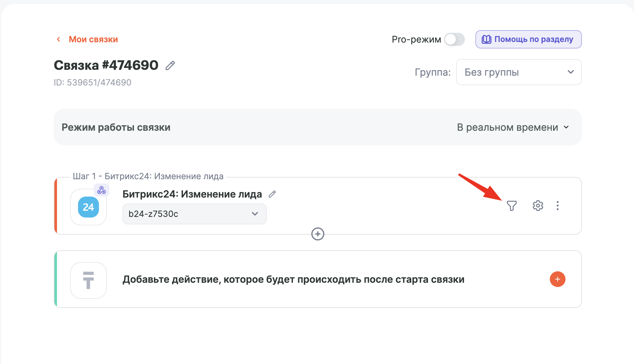Open step 1 gear settings

538,206
